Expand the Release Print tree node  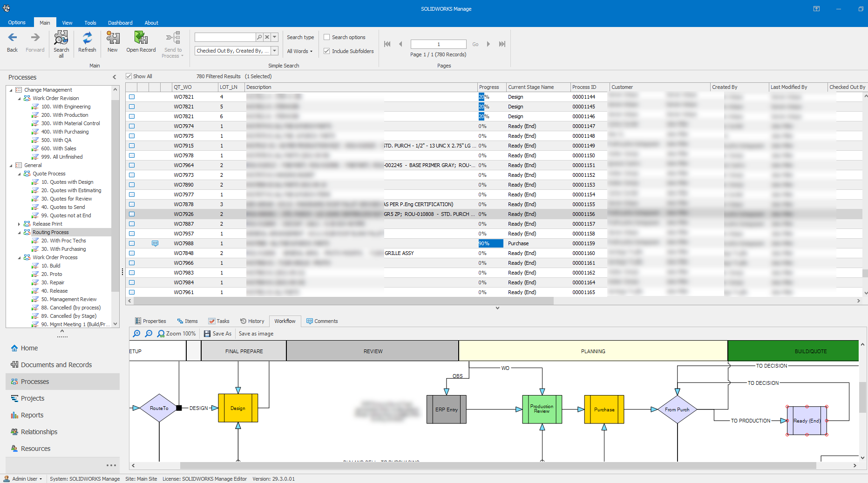(19, 224)
